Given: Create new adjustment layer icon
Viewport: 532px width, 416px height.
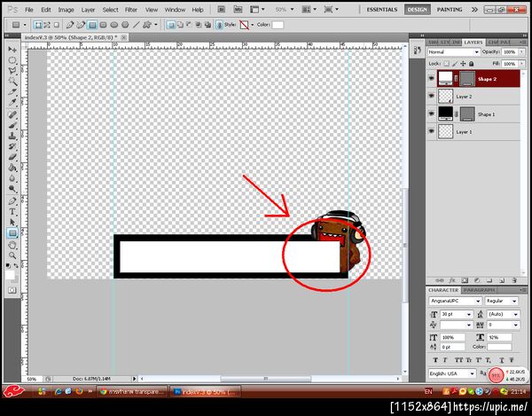Looking at the screenshot, I should pyautogui.click(x=477, y=280).
